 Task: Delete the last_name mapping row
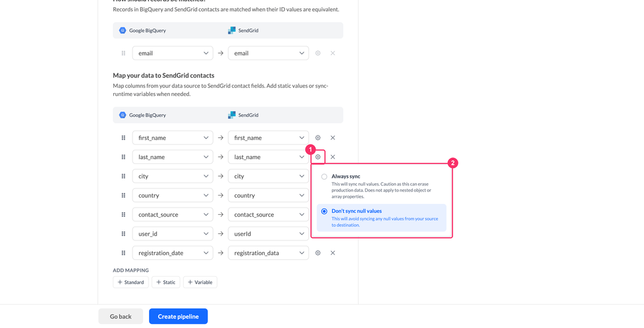[x=333, y=157]
